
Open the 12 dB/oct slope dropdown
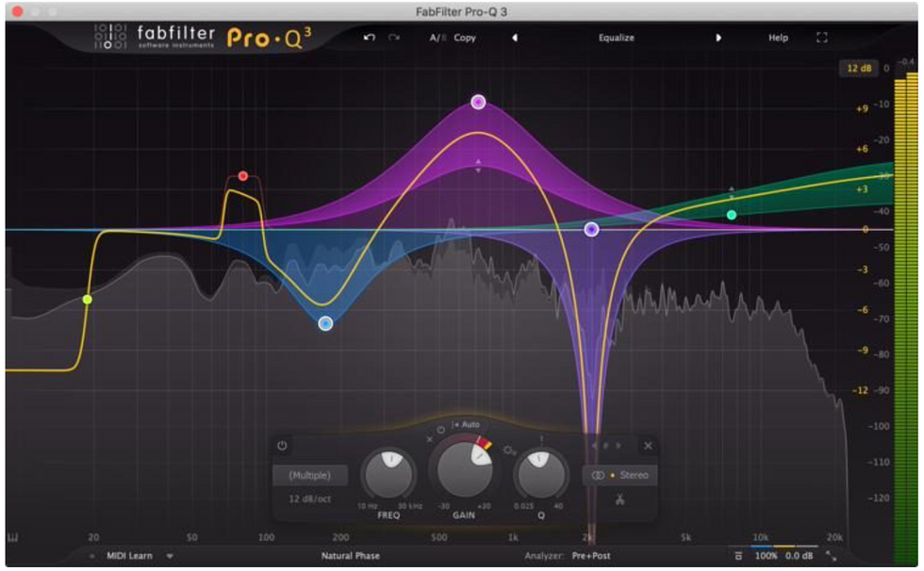(x=309, y=498)
